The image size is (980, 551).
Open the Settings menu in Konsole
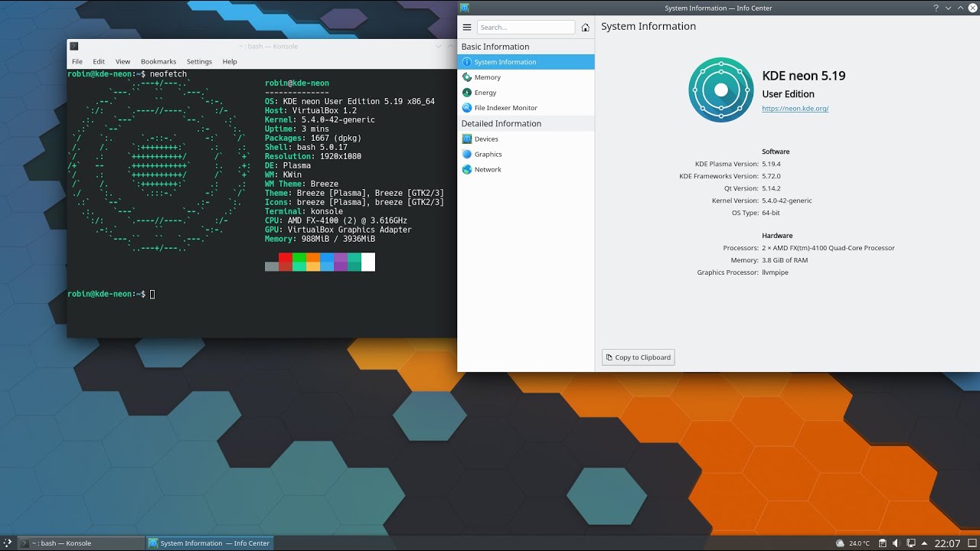[199, 61]
